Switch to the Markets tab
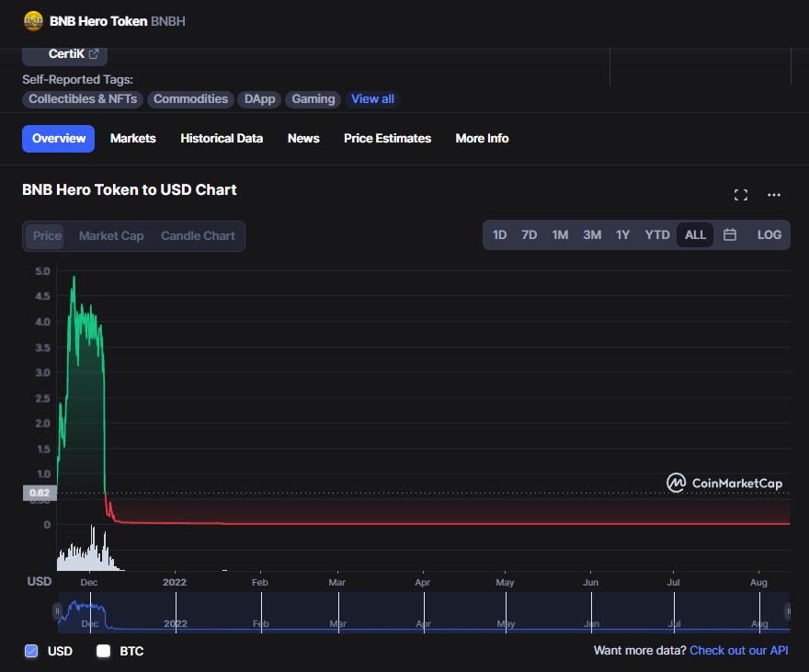The width and height of the screenshot is (809, 672). point(132,139)
